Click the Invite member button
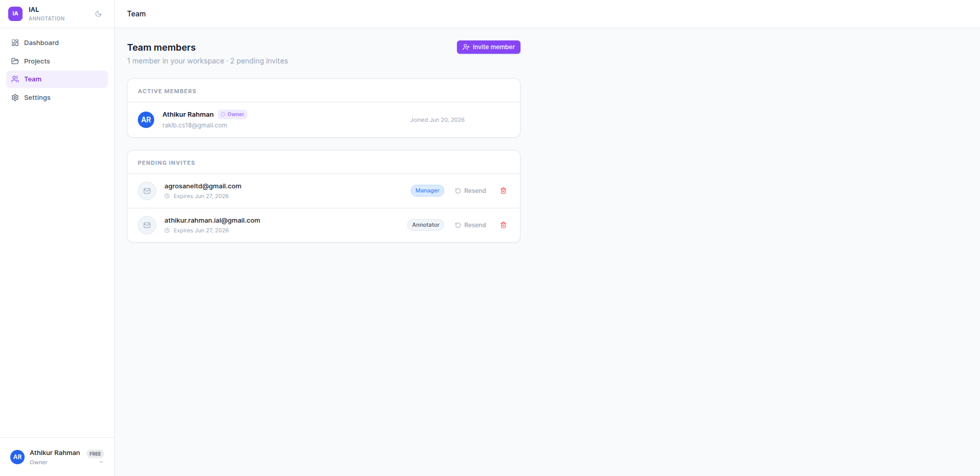This screenshot has height=476, width=980. 488,47
